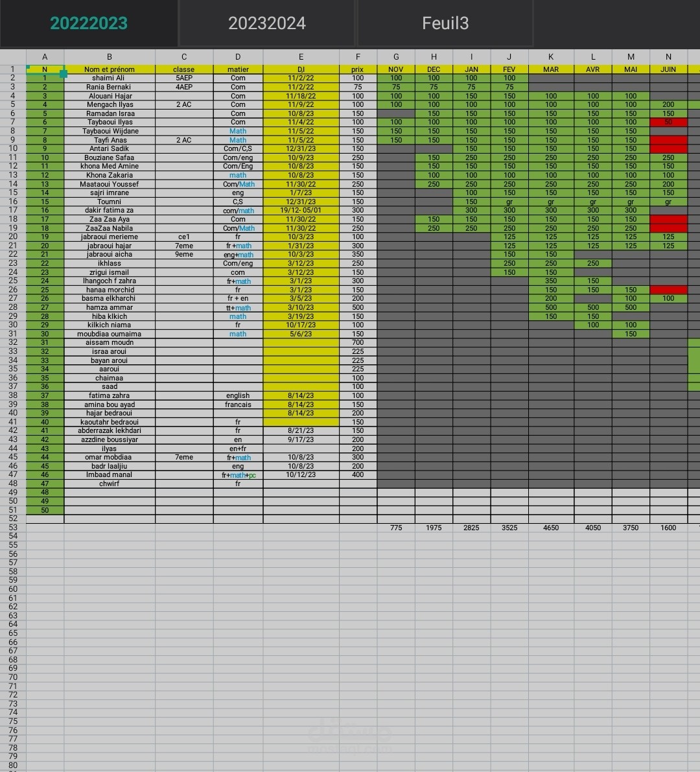The image size is (700, 772).
Task: Select the 'shaimi Ali' name cell
Action: click(110, 78)
